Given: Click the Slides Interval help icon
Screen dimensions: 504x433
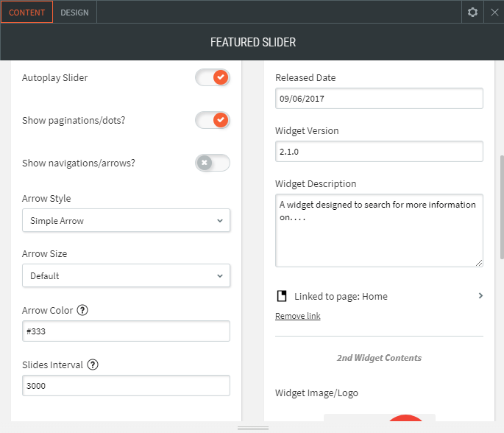Looking at the screenshot, I should (x=93, y=365).
